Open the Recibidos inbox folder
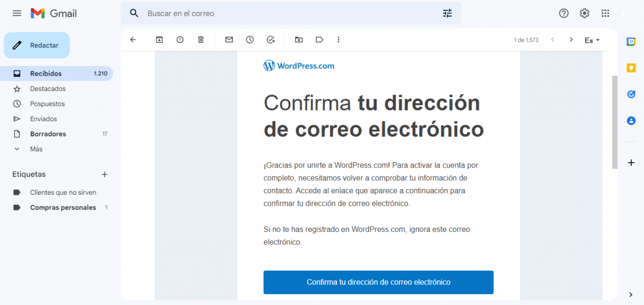Screen dimensions: 644x305 (x=46, y=74)
